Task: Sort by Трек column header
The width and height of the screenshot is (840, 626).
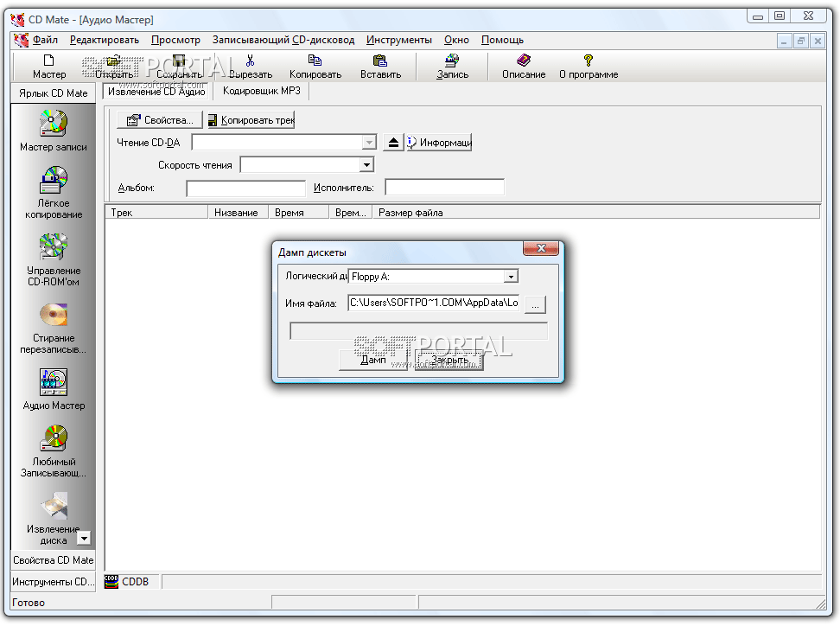Action: point(156,213)
